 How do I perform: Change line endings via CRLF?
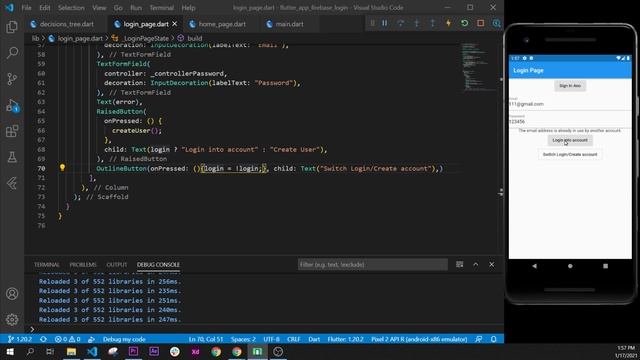293,339
